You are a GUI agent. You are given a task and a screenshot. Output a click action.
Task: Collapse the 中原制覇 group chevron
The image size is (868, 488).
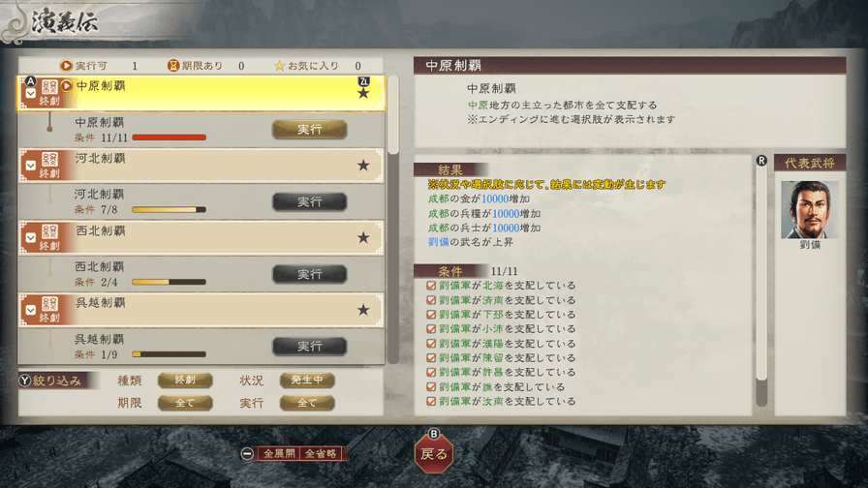coord(31,94)
